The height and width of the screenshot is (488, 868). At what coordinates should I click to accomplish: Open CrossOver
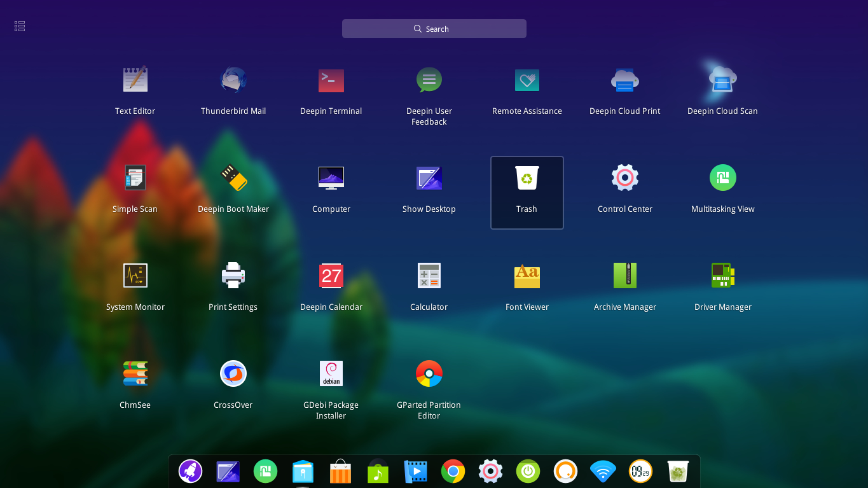233,382
